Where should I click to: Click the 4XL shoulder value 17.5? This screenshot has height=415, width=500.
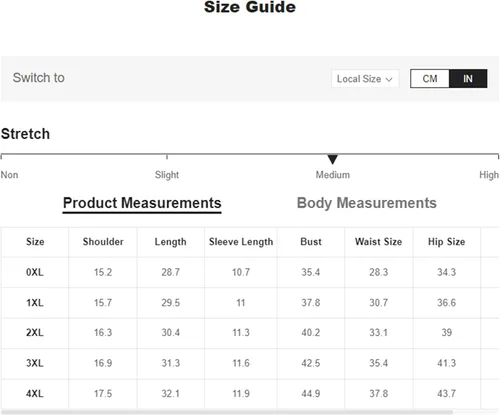103,394
